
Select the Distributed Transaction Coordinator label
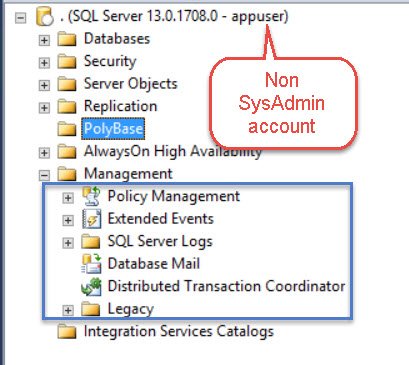click(226, 286)
